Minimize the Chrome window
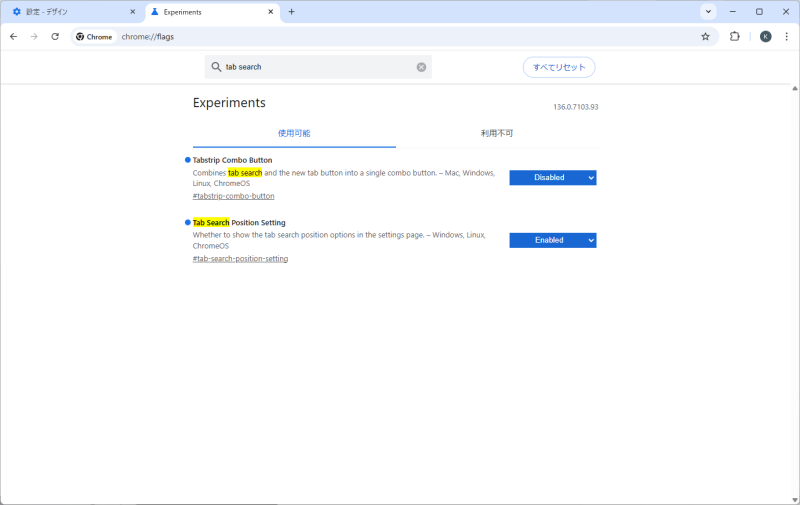Image resolution: width=800 pixels, height=505 pixels. pos(733,12)
